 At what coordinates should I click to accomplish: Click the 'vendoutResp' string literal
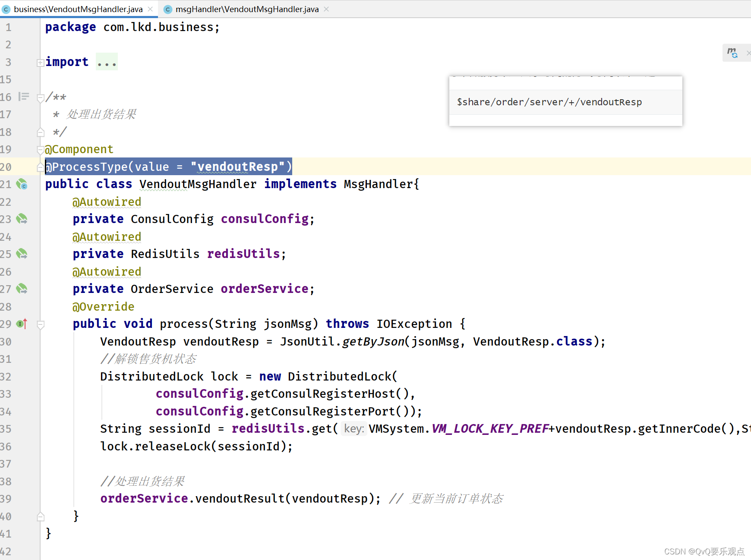[x=237, y=167]
